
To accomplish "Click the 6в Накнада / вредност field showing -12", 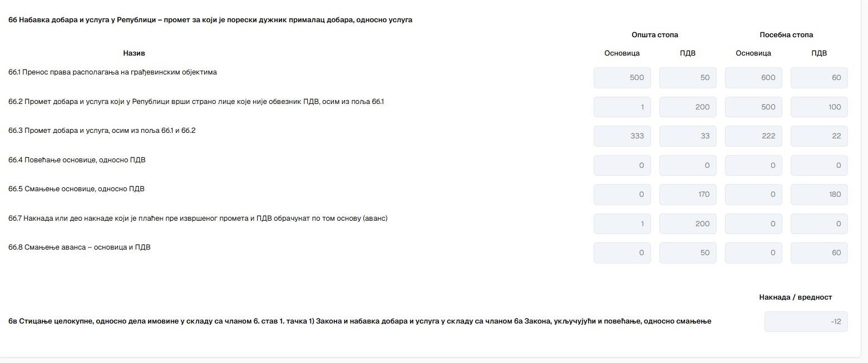I will pyautogui.click(x=806, y=321).
